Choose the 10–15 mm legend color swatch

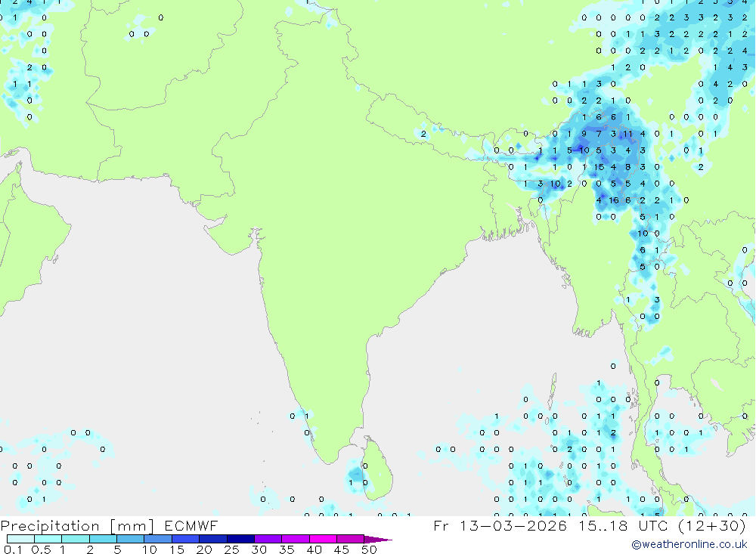pyautogui.click(x=158, y=539)
